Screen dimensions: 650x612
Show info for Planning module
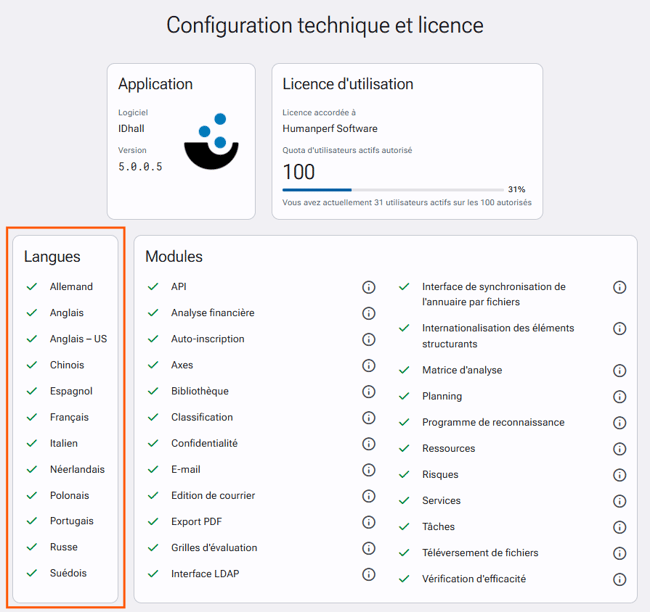point(619,397)
